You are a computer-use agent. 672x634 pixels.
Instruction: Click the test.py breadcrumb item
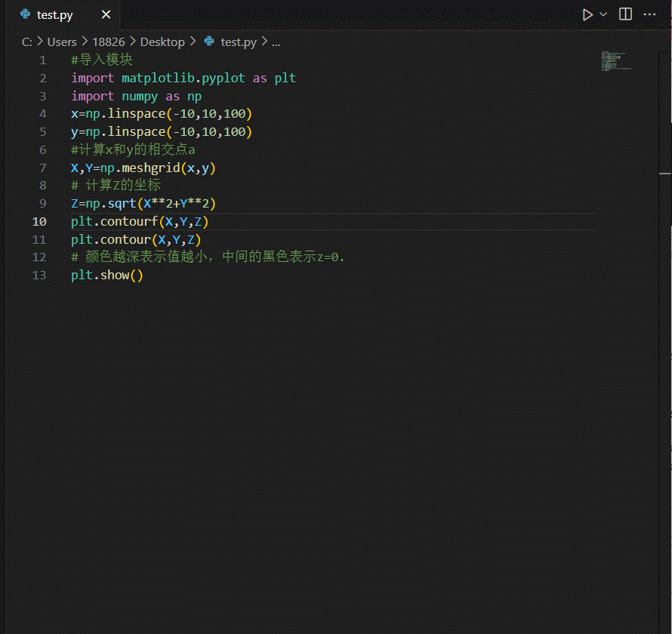coord(239,42)
